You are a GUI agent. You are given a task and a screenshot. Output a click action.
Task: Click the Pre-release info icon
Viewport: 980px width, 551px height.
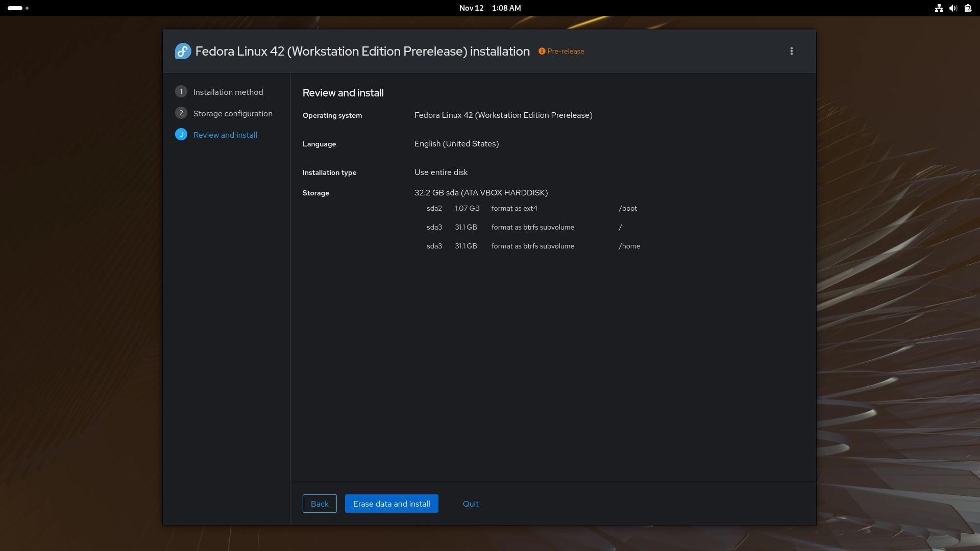[x=542, y=51]
